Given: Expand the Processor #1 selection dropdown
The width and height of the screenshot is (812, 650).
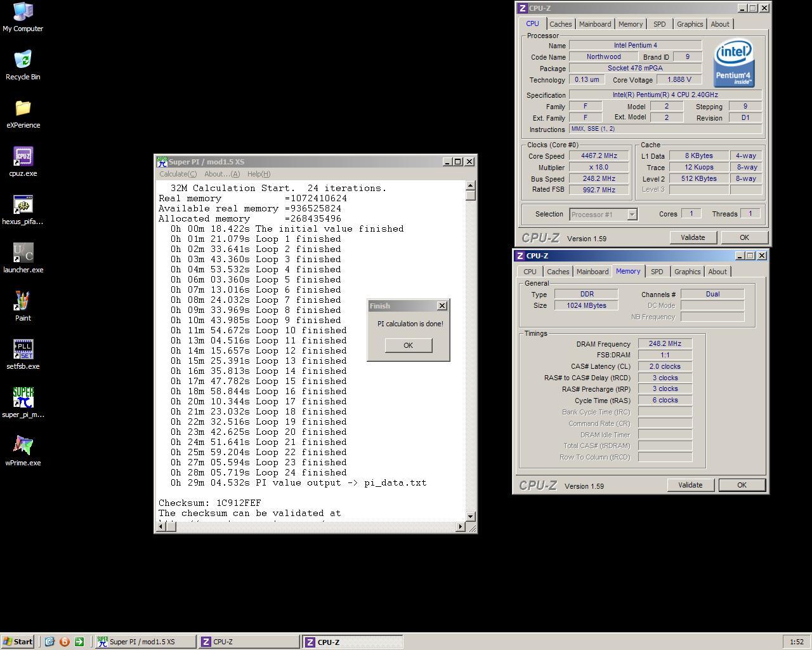Looking at the screenshot, I should tap(632, 215).
